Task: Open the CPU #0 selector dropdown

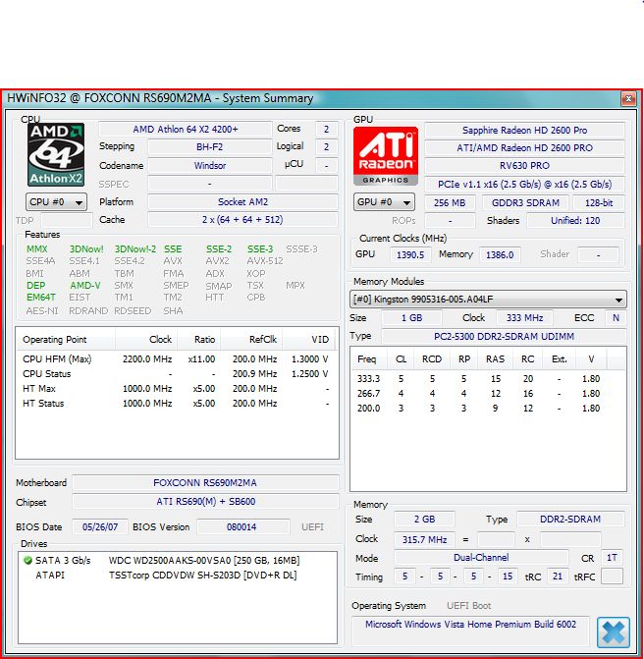Action: point(56,202)
